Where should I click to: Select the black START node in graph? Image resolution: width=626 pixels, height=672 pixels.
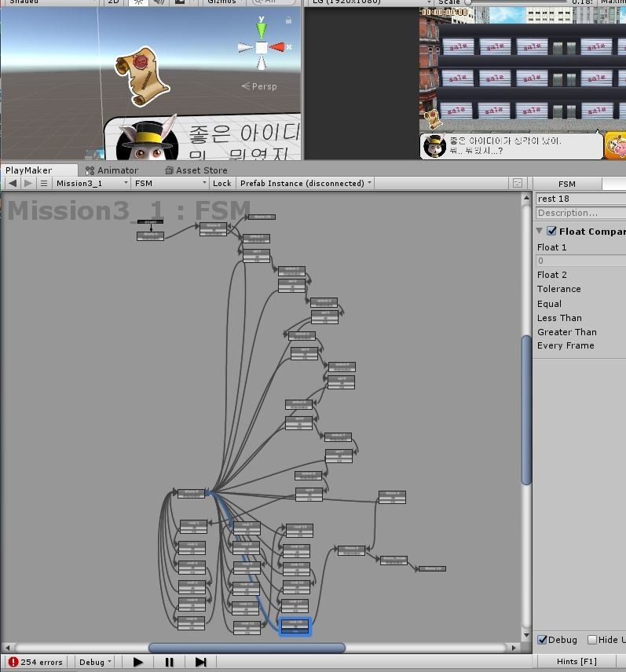point(150,221)
